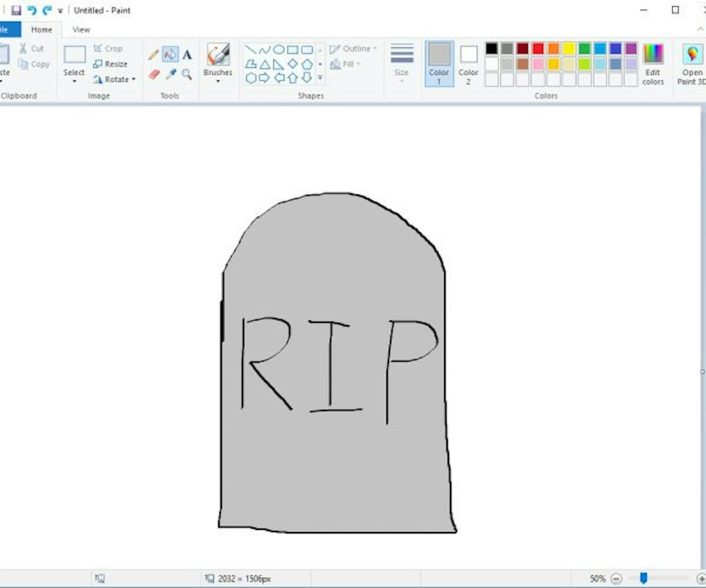Choose the purple color swatch
Screen dimensions: 706x588
coord(631,48)
